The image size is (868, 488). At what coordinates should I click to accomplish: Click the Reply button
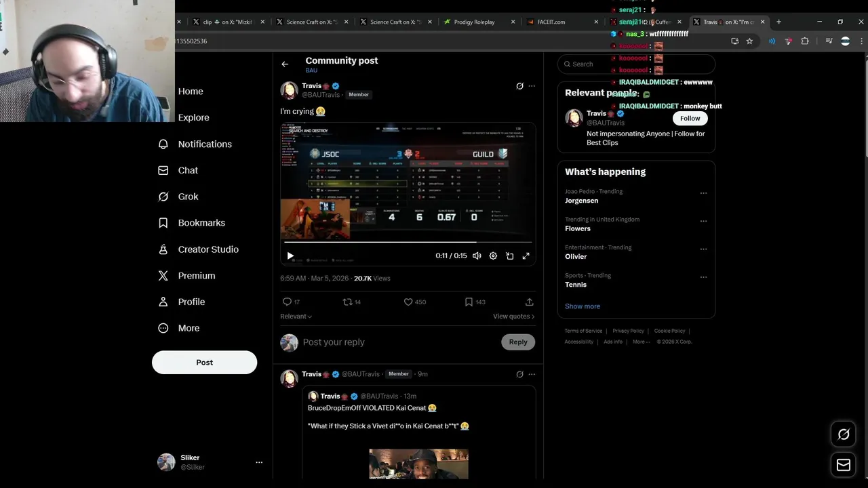[x=518, y=342]
